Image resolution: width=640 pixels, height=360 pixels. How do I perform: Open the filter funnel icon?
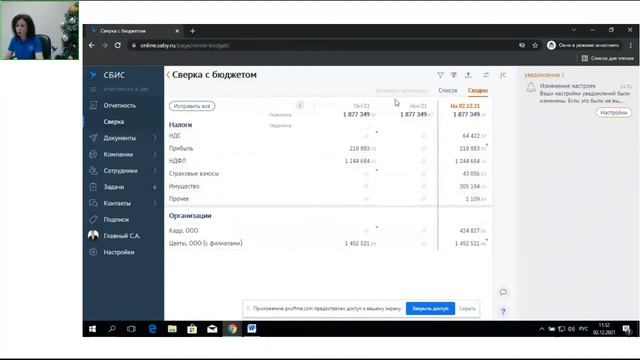440,75
